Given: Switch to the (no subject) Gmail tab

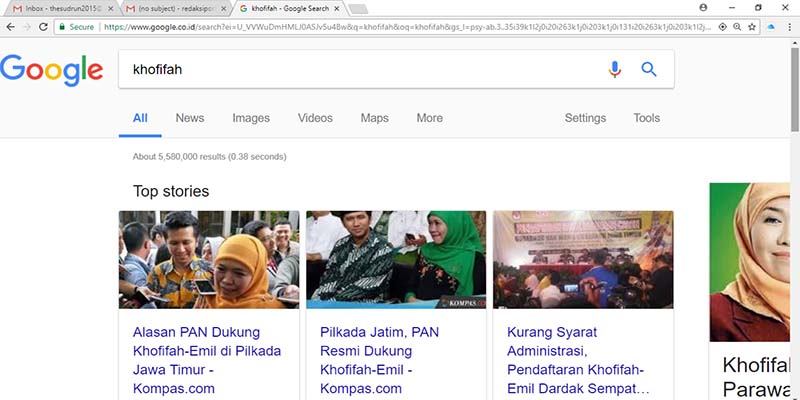Looking at the screenshot, I should tap(175, 9).
